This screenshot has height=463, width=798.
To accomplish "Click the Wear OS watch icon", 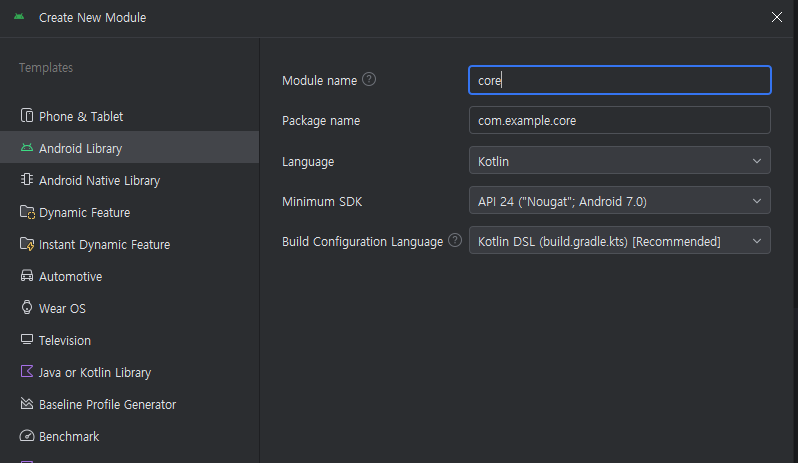I will (27, 307).
